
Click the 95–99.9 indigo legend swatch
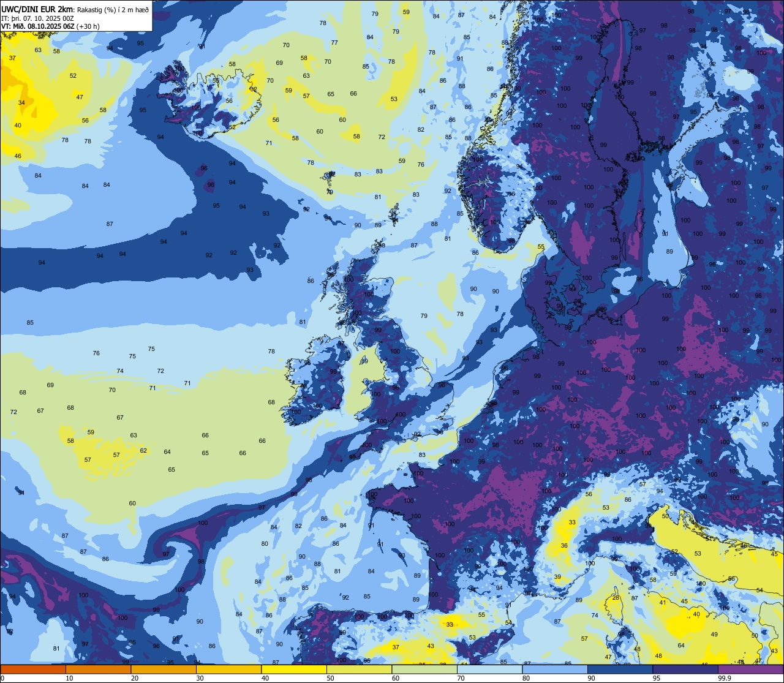coord(685,670)
